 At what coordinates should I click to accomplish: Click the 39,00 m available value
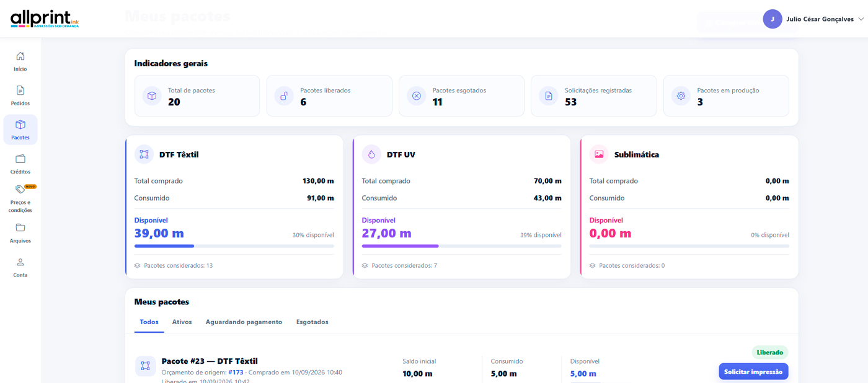pos(159,234)
